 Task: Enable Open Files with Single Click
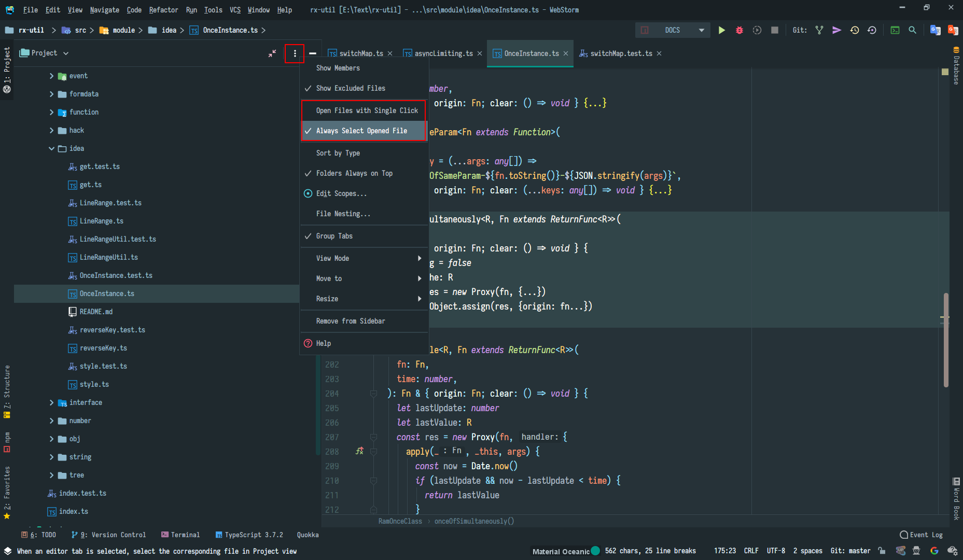click(x=364, y=110)
